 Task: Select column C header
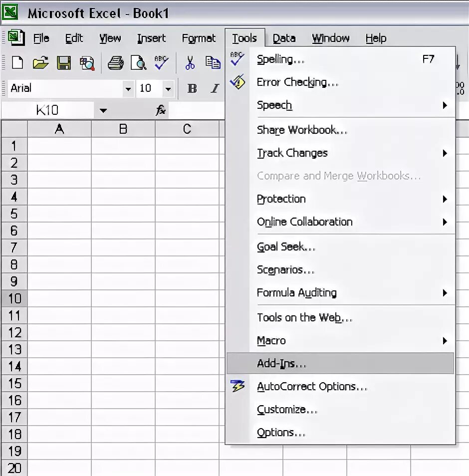[187, 129]
